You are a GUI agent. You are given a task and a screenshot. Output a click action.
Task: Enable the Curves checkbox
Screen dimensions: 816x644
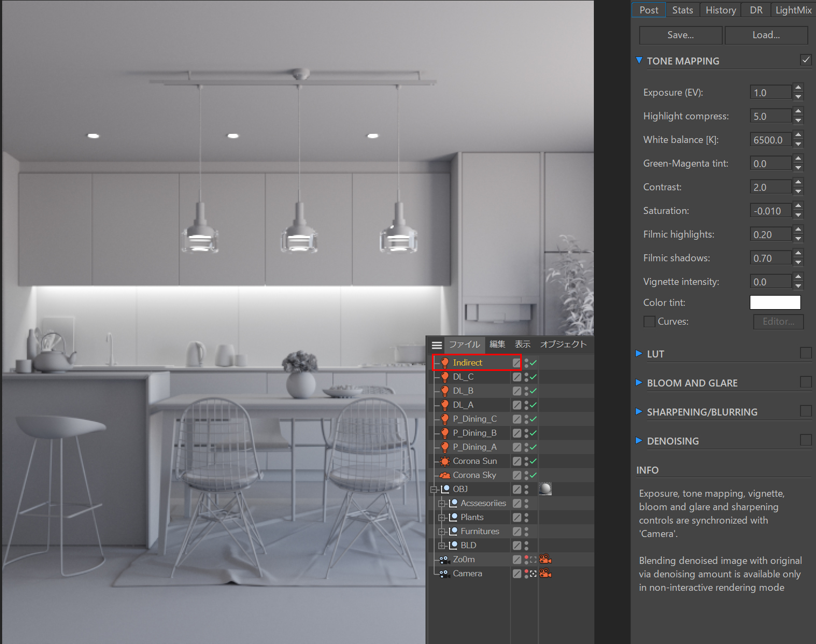click(649, 321)
